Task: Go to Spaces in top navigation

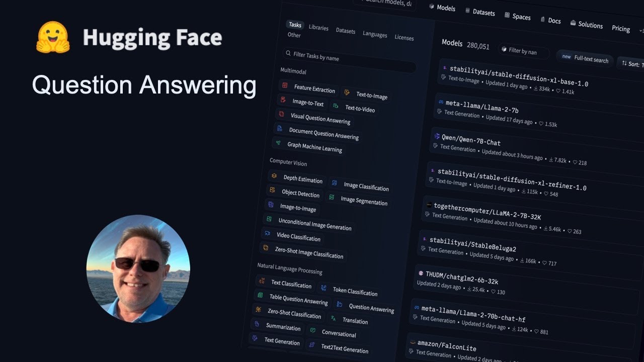Action: pyautogui.click(x=518, y=17)
